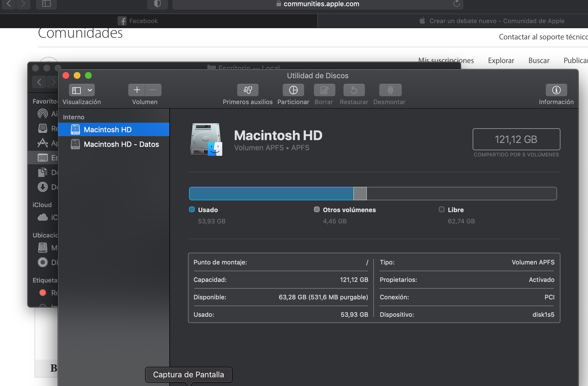Select Macintosh HD in sidebar
Image resolution: width=588 pixels, height=386 pixels.
coord(107,130)
